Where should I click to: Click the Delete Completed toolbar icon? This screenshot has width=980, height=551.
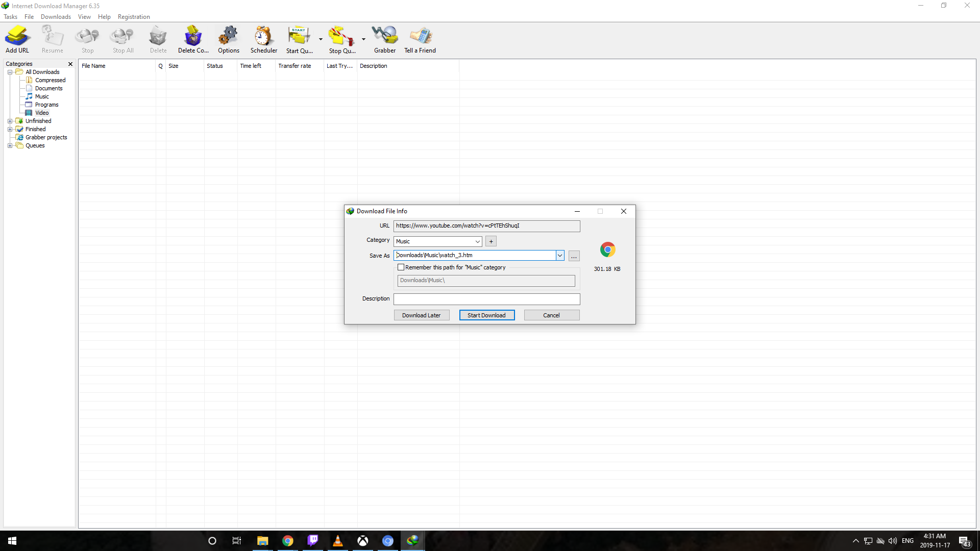[193, 39]
